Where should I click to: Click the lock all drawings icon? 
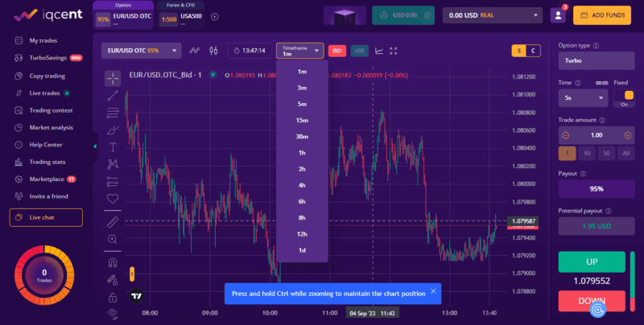(x=113, y=297)
